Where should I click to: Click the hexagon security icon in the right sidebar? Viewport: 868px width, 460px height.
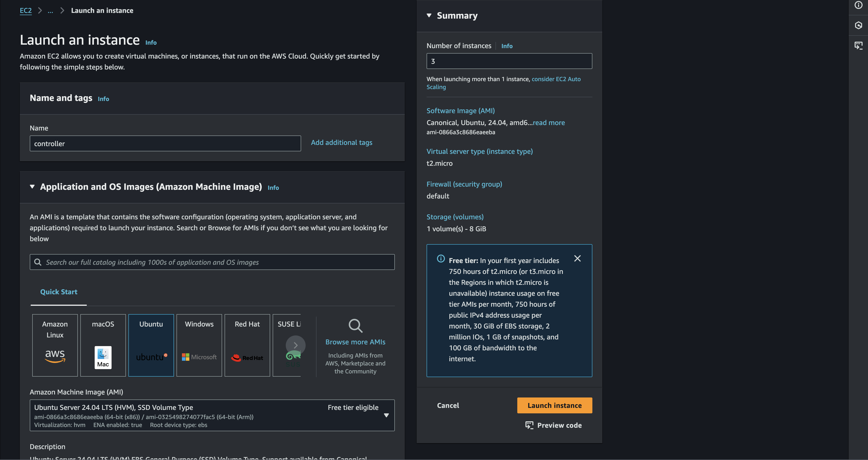858,25
